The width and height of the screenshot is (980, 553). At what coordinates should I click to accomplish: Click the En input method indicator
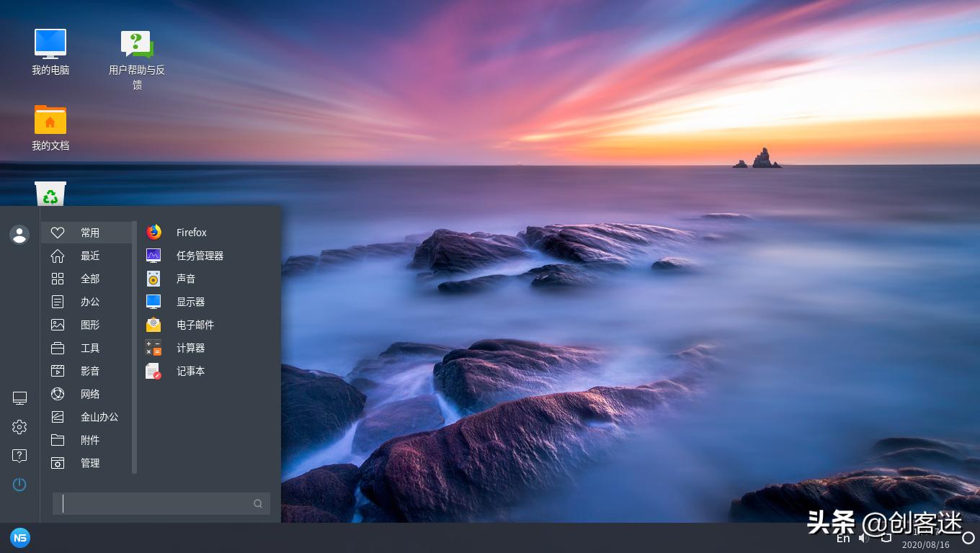click(843, 538)
